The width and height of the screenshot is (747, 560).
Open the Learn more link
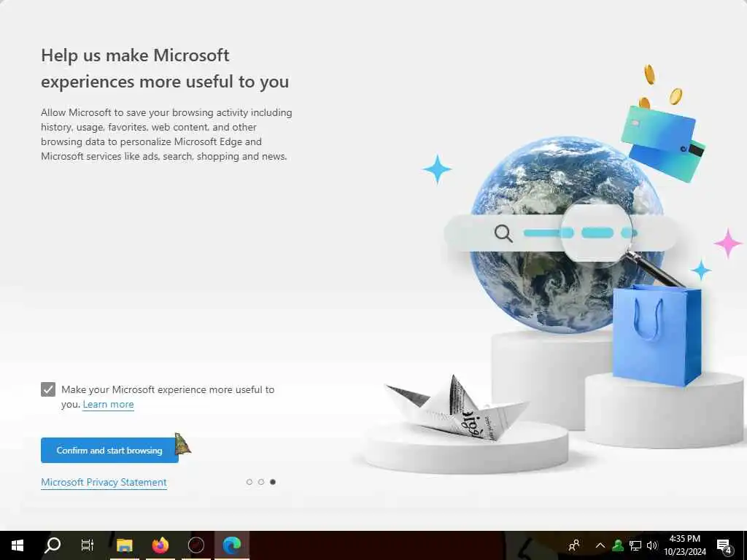coord(108,404)
